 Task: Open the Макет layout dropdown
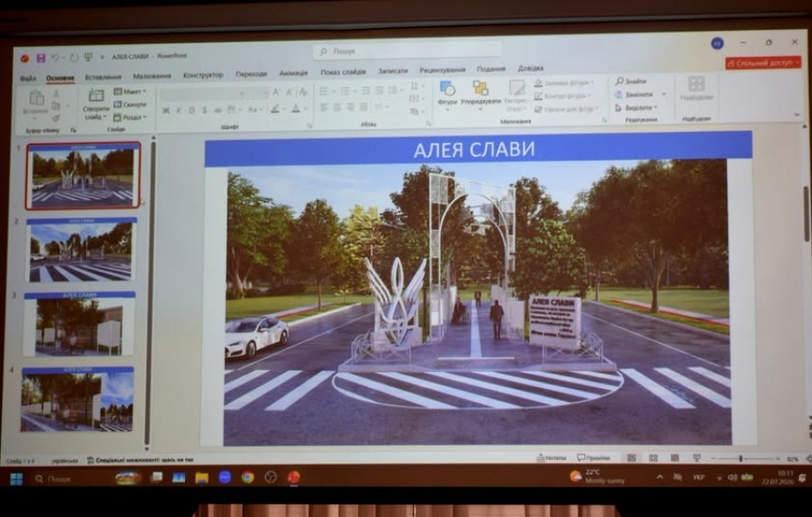pyautogui.click(x=129, y=92)
